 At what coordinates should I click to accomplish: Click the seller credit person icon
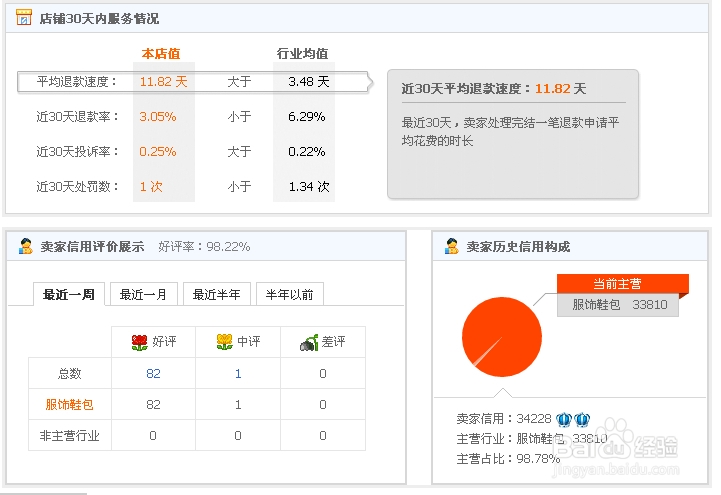coord(26,246)
